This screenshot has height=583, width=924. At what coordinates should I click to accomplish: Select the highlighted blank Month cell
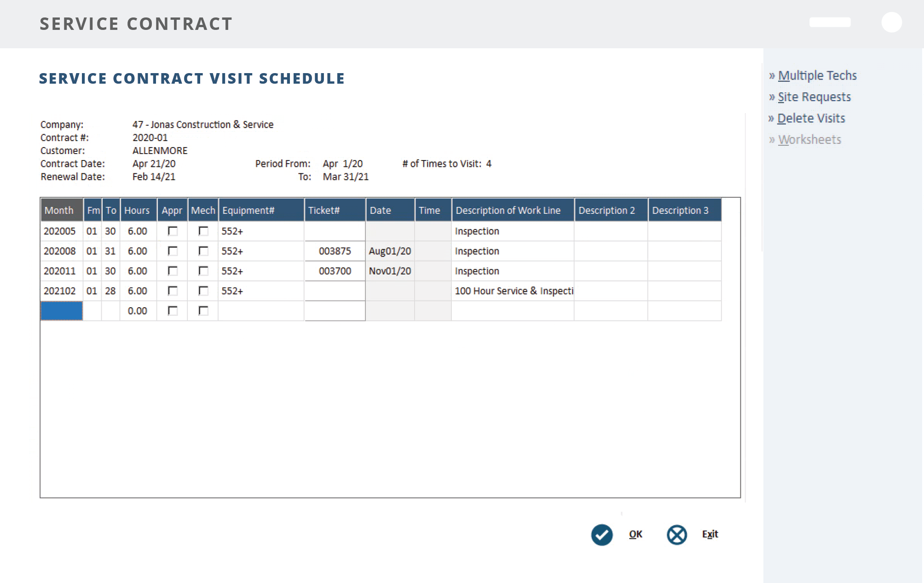tap(61, 311)
